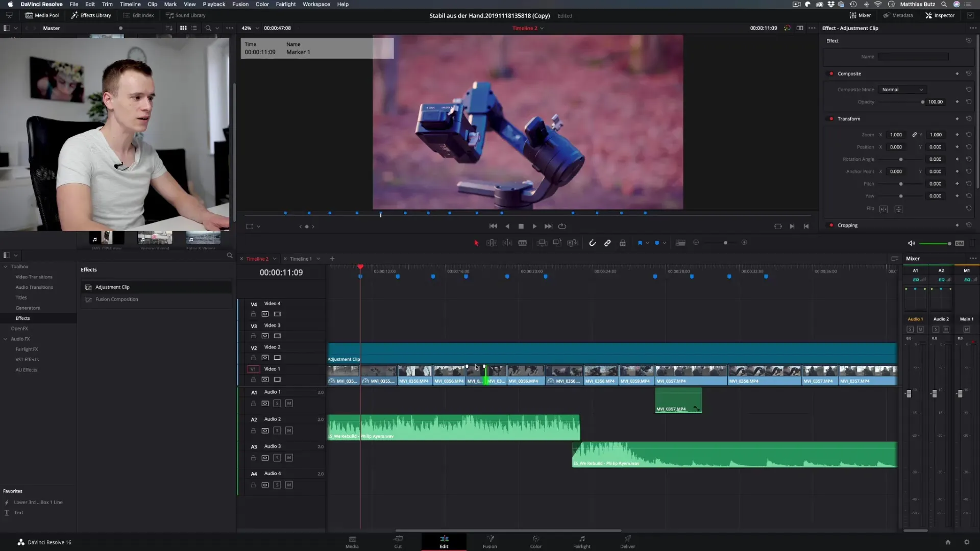This screenshot has height=551, width=980.
Task: Select the Trim Edit Mode tool
Action: [492, 243]
